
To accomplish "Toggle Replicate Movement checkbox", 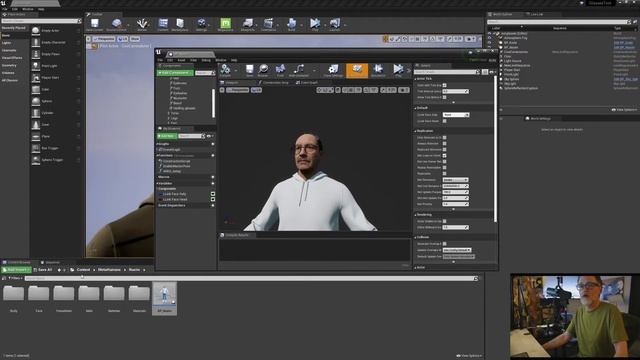I will click(444, 149).
